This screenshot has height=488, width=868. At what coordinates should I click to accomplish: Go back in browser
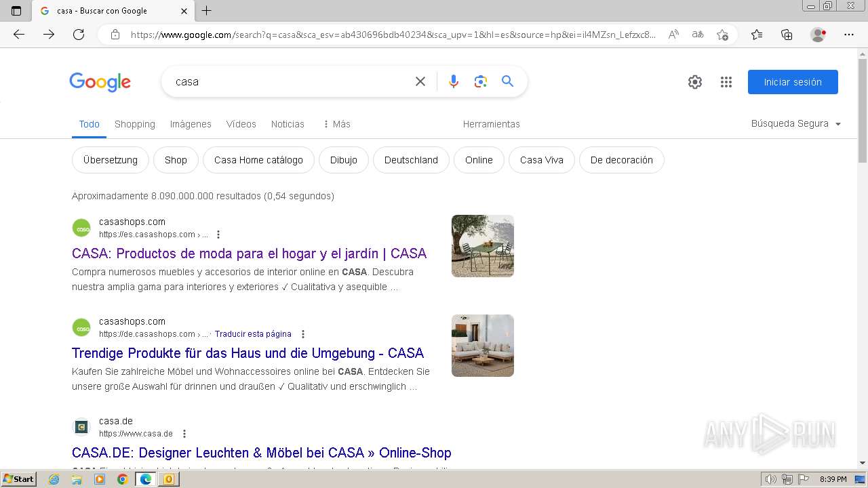pyautogui.click(x=19, y=35)
